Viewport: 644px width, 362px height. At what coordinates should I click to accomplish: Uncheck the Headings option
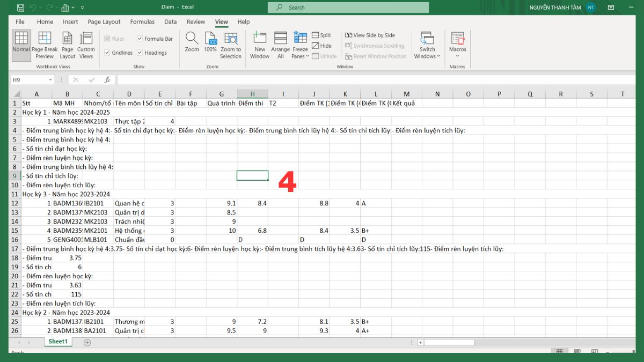tap(140, 53)
